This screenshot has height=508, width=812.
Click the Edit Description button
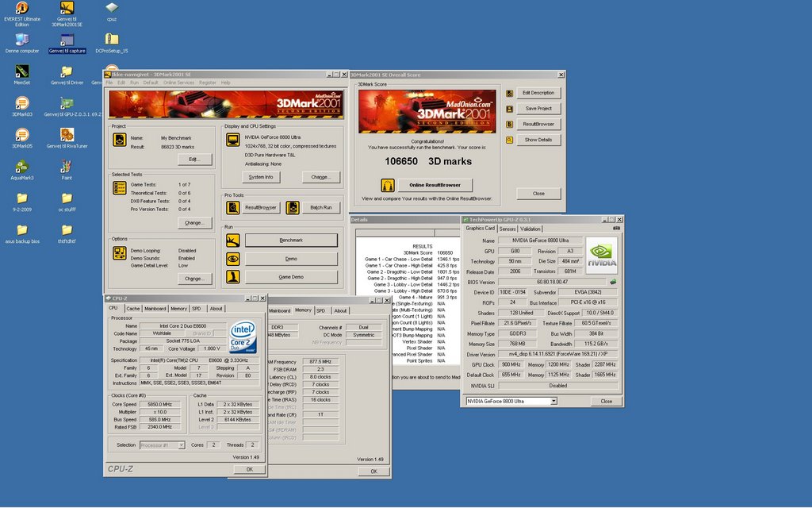[538, 94]
